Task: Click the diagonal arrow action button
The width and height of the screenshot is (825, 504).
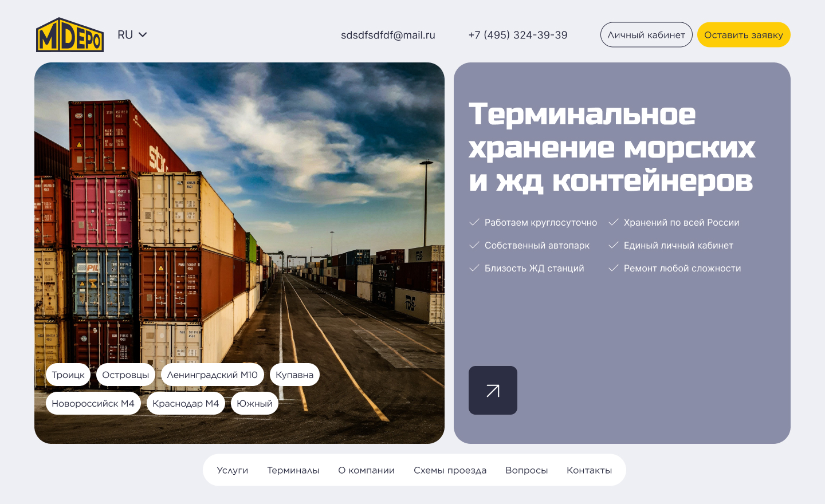Action: tap(493, 390)
